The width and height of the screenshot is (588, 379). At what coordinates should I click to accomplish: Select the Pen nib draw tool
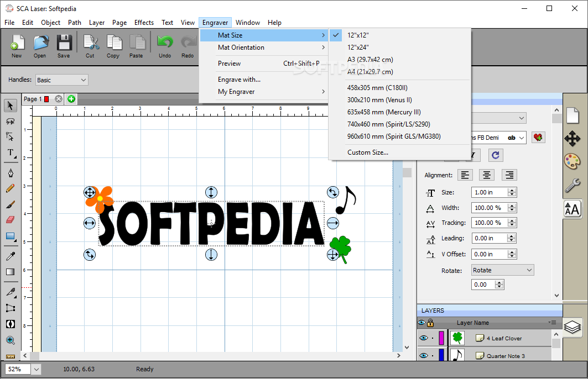coord(11,172)
